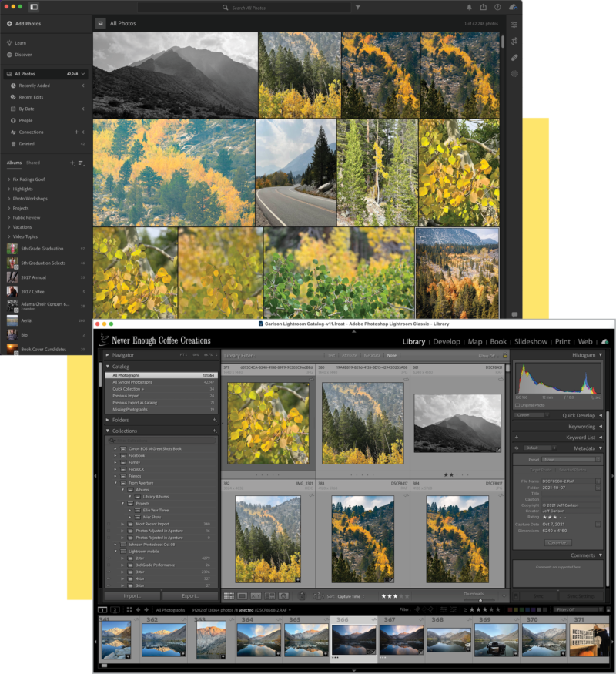
Task: Expand the Navigator panel
Action: click(x=107, y=355)
